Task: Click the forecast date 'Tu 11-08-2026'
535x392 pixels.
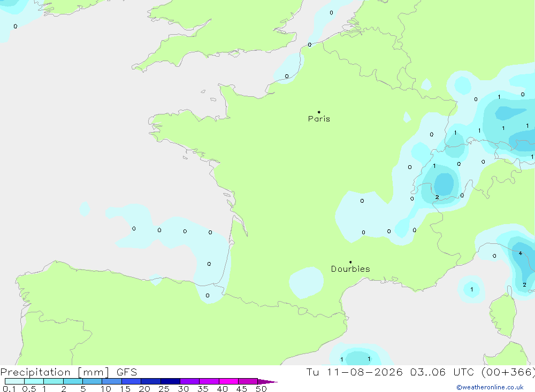Action: click(354, 372)
